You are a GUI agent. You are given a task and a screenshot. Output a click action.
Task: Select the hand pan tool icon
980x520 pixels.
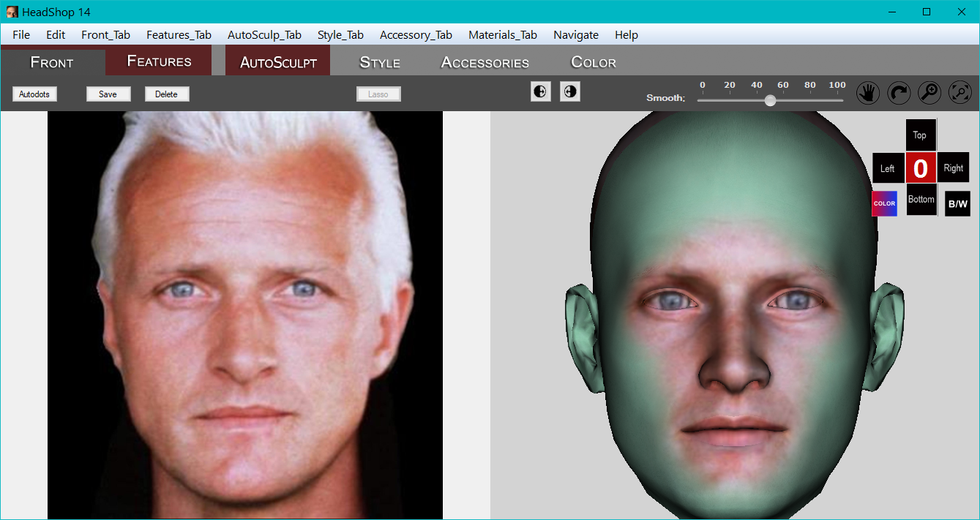coord(868,92)
